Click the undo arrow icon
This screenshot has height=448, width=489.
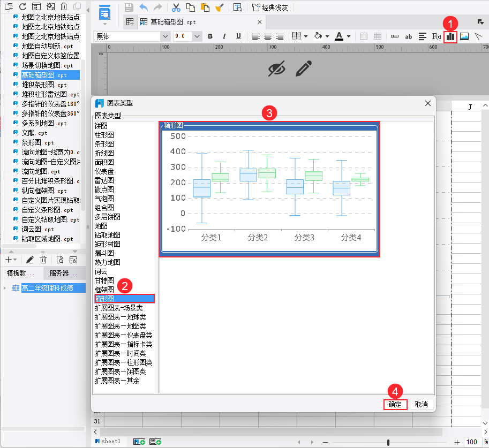pos(144,7)
